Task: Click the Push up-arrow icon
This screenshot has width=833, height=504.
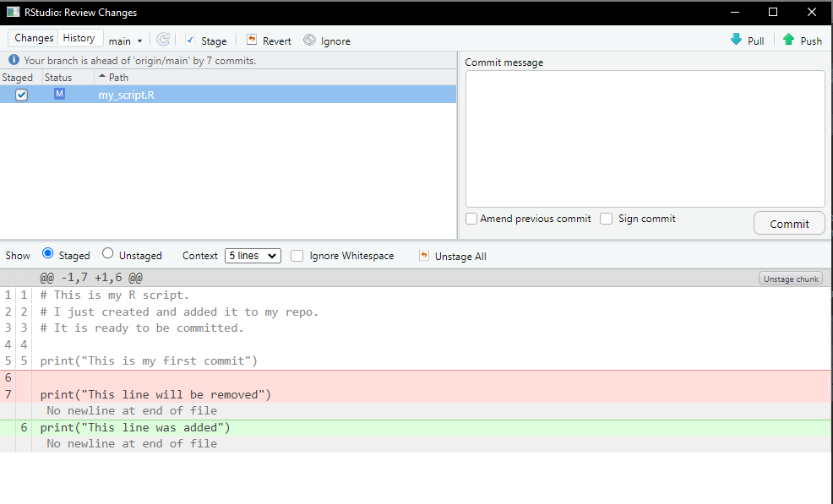Action: coord(788,40)
